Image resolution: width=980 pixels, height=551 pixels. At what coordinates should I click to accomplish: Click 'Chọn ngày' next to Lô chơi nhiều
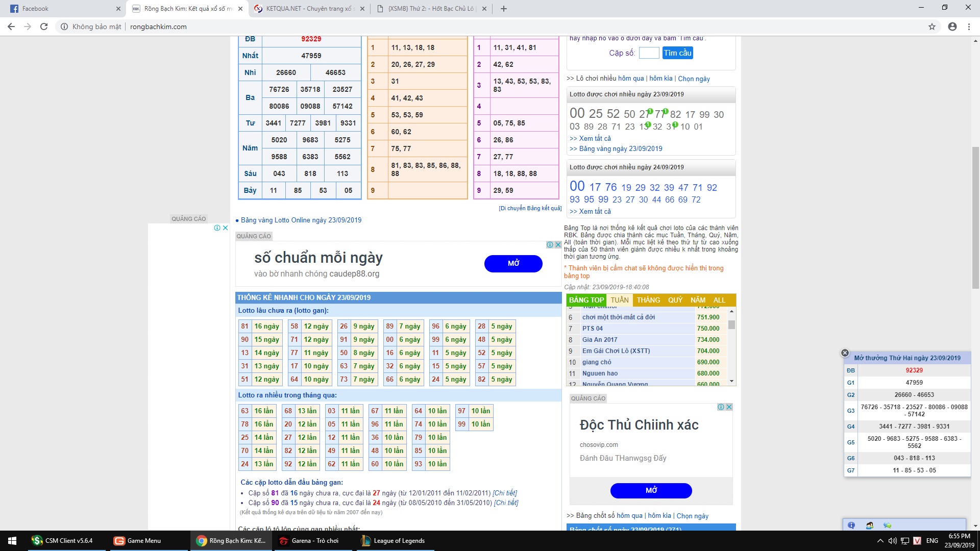[694, 79]
